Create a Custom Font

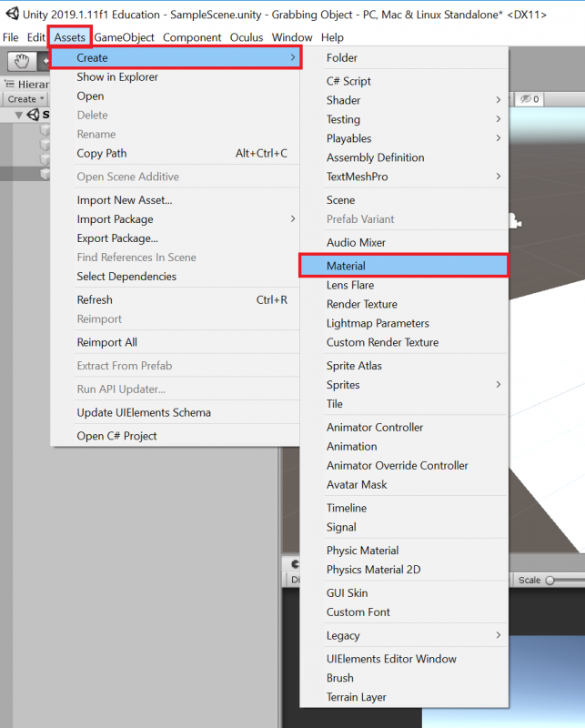(404, 612)
